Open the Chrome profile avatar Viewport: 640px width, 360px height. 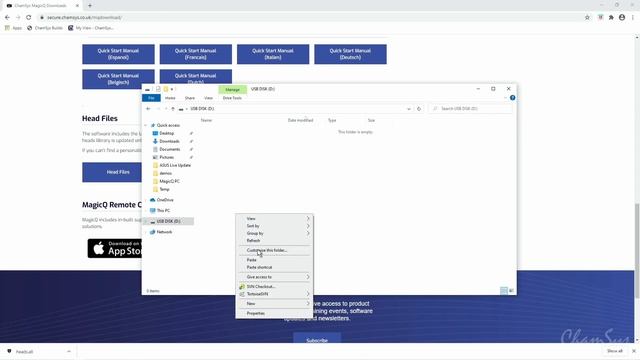tap(622, 18)
